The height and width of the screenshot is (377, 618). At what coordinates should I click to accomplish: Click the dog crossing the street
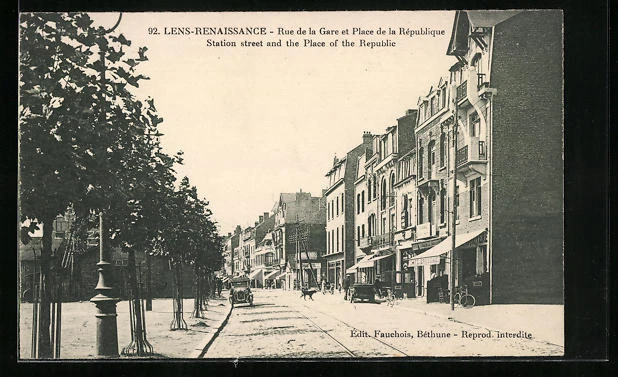click(x=309, y=293)
